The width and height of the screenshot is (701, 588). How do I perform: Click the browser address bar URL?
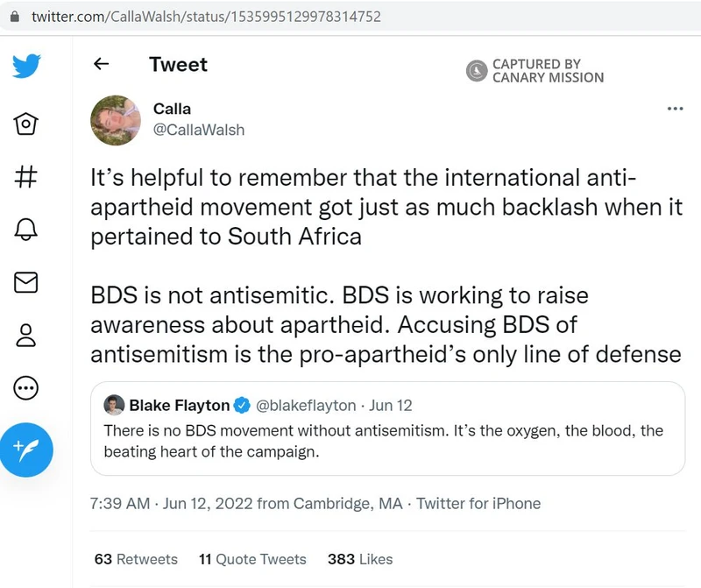(206, 17)
